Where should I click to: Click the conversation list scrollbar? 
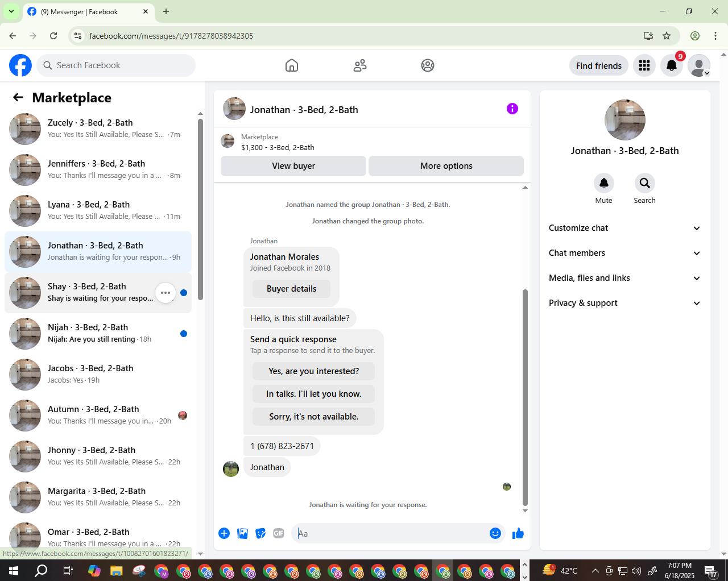[200, 210]
